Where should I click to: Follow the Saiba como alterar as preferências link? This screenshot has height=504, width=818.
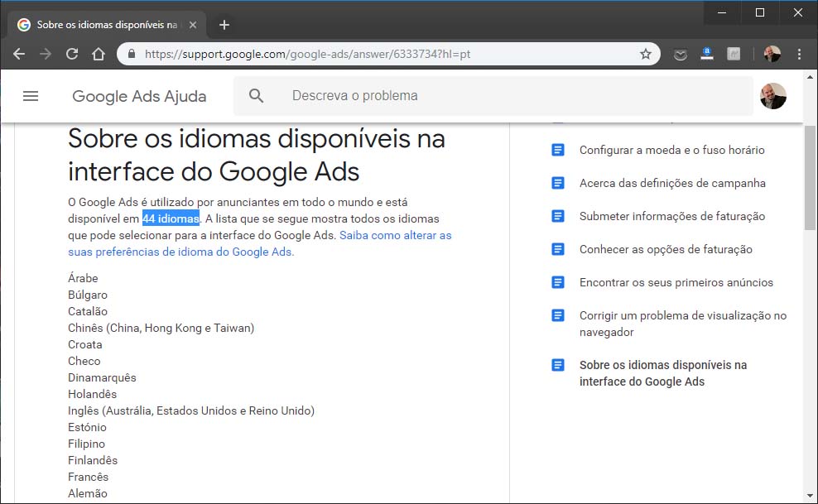(260, 243)
